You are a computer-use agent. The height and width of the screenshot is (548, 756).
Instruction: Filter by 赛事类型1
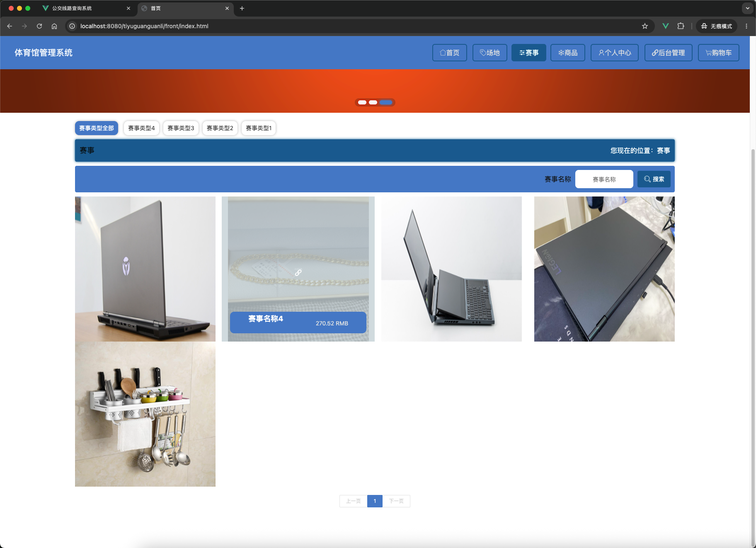(x=259, y=128)
